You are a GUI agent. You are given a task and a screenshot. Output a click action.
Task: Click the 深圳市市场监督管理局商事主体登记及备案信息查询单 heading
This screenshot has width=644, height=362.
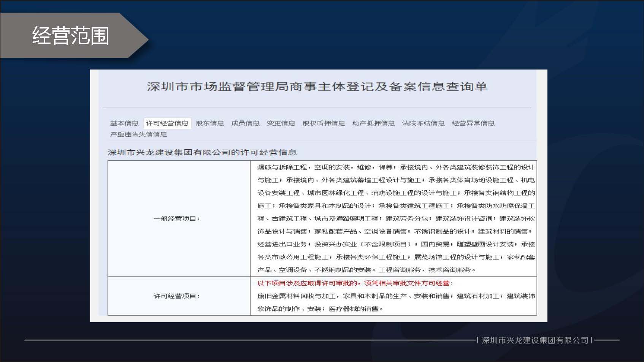point(317,87)
